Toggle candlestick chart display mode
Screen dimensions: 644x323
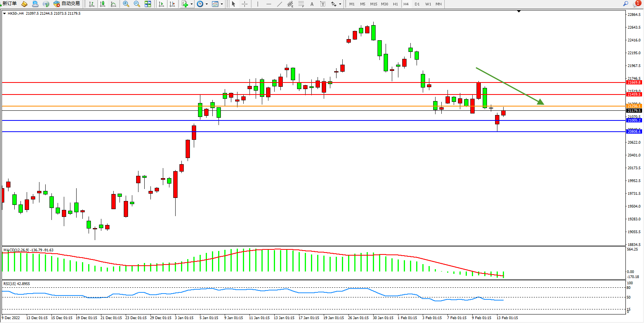102,4
